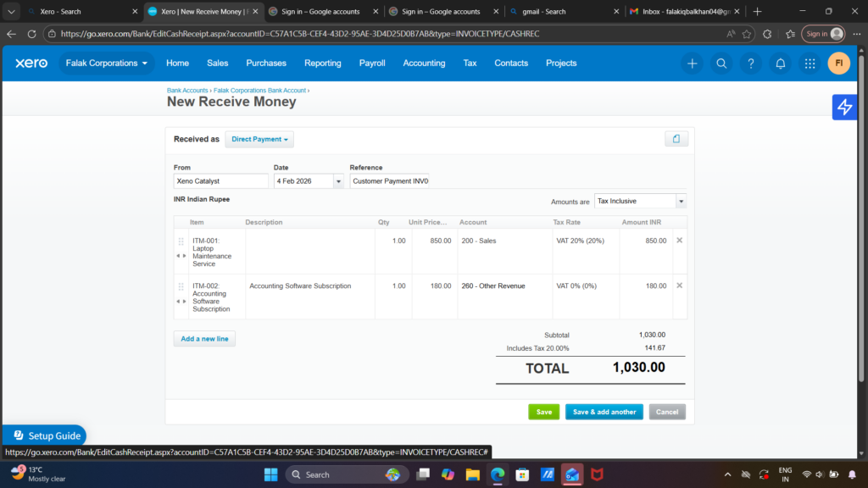Open the FI user profile avatar
This screenshot has width=868, height=488.
838,63
